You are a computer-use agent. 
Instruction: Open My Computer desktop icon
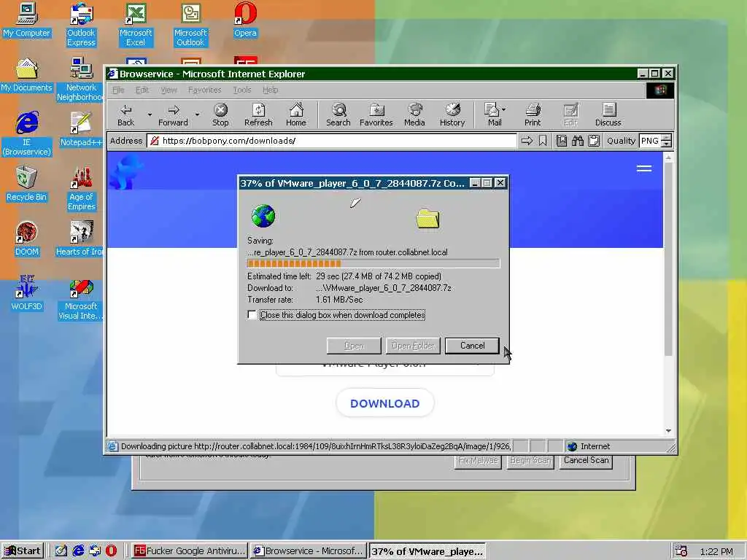pyautogui.click(x=26, y=20)
